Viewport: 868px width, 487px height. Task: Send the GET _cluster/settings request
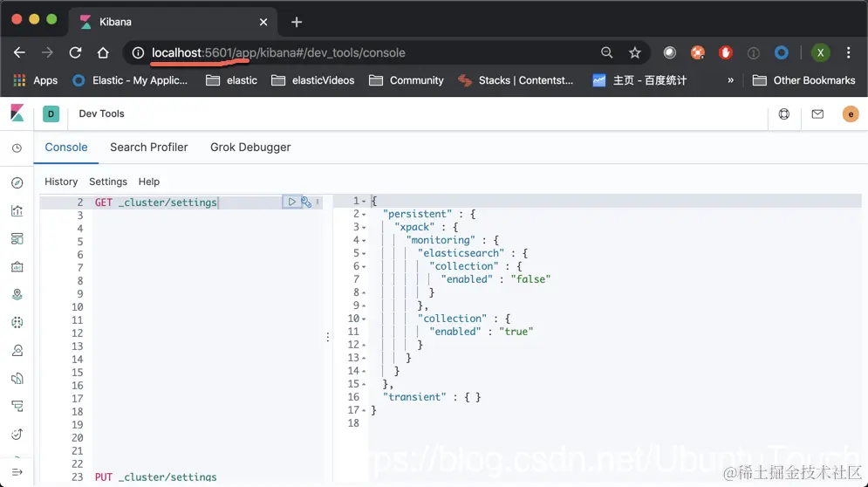pos(291,202)
